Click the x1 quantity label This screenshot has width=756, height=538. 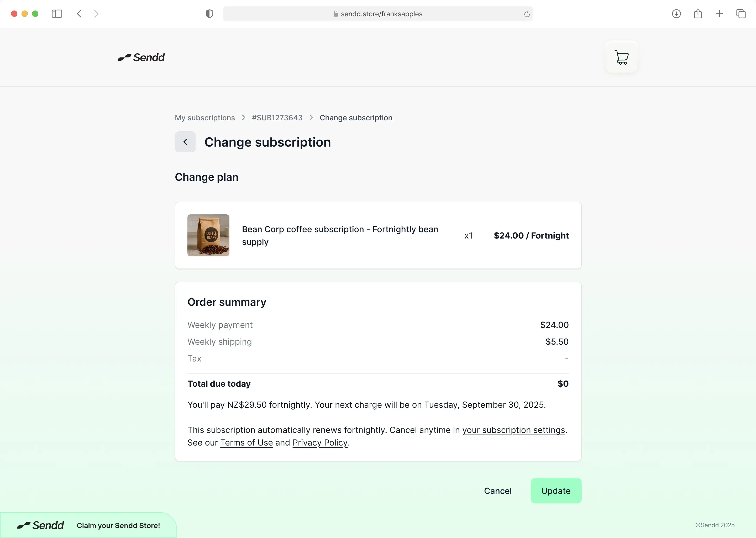click(x=468, y=236)
